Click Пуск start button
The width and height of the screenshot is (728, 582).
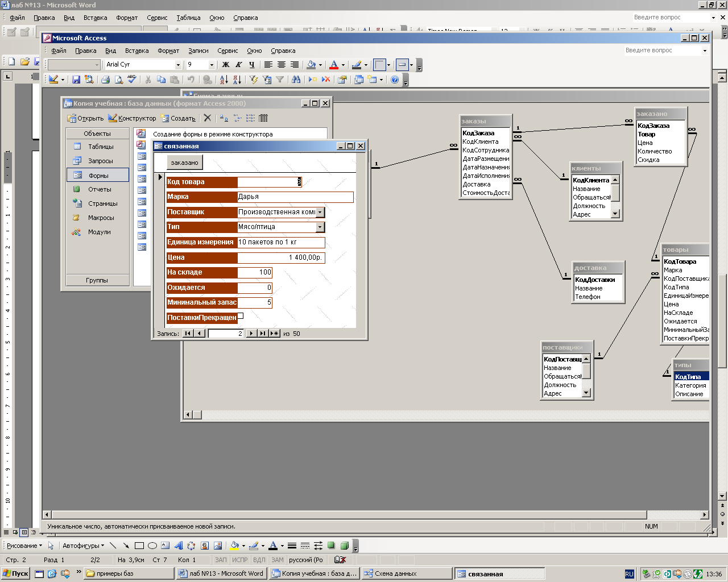15,573
